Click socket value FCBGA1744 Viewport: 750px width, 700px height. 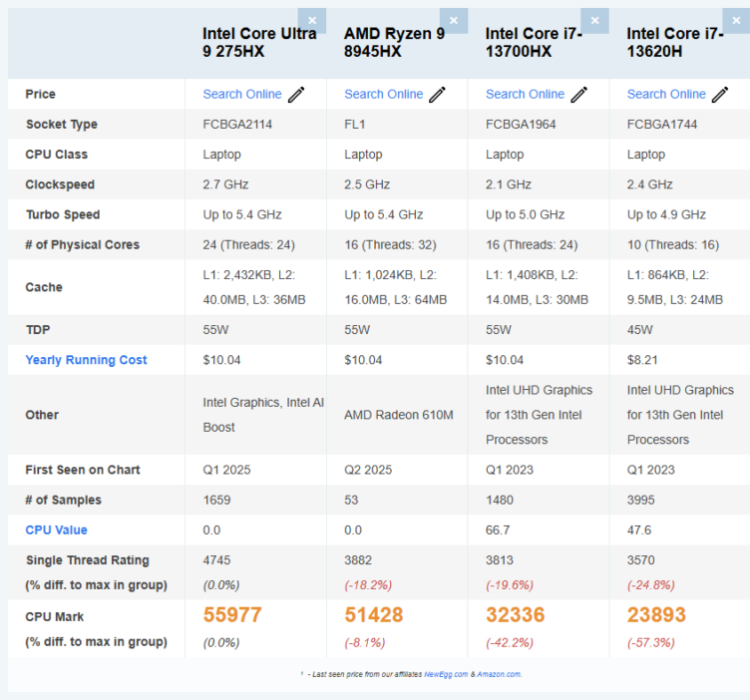[662, 125]
